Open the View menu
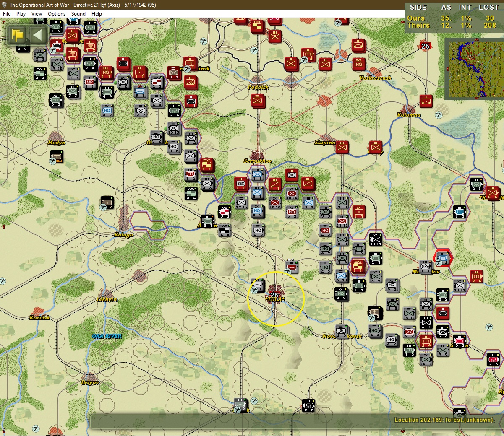Viewport: 504px width, 436px height. click(x=37, y=14)
